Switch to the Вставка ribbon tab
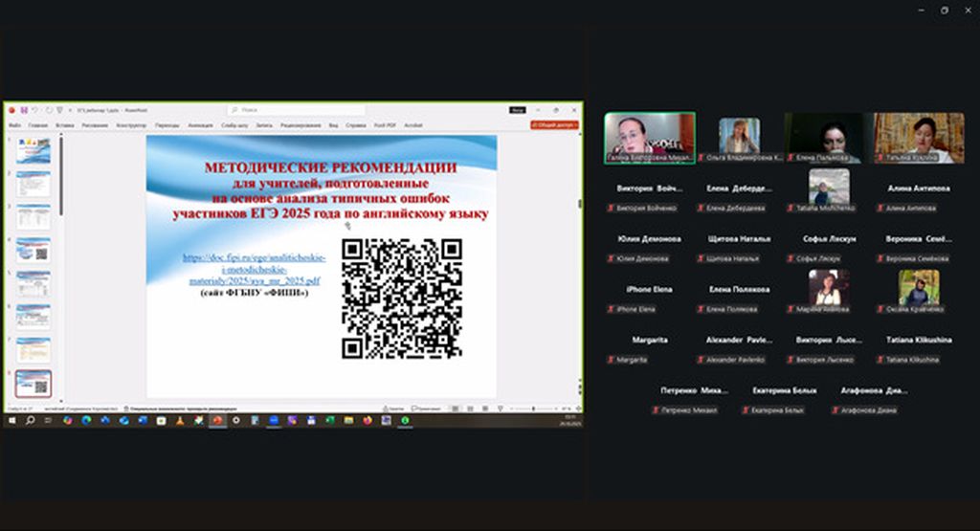 coord(65,124)
